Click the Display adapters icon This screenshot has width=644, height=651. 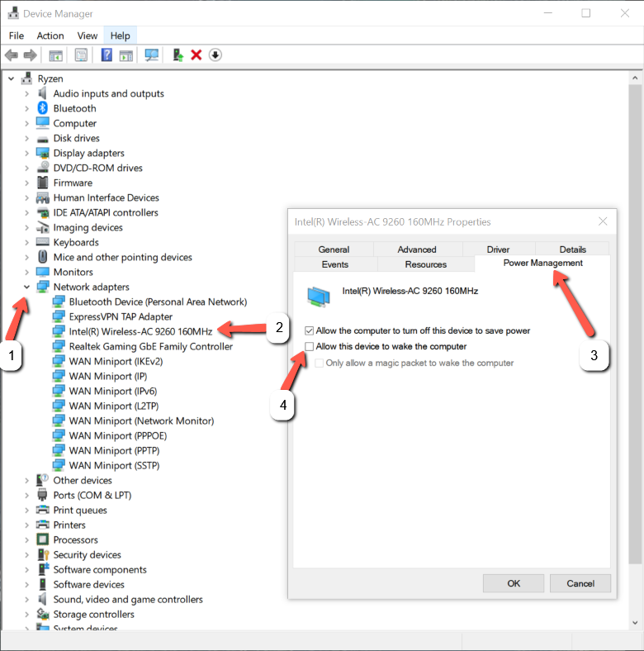pyautogui.click(x=42, y=153)
